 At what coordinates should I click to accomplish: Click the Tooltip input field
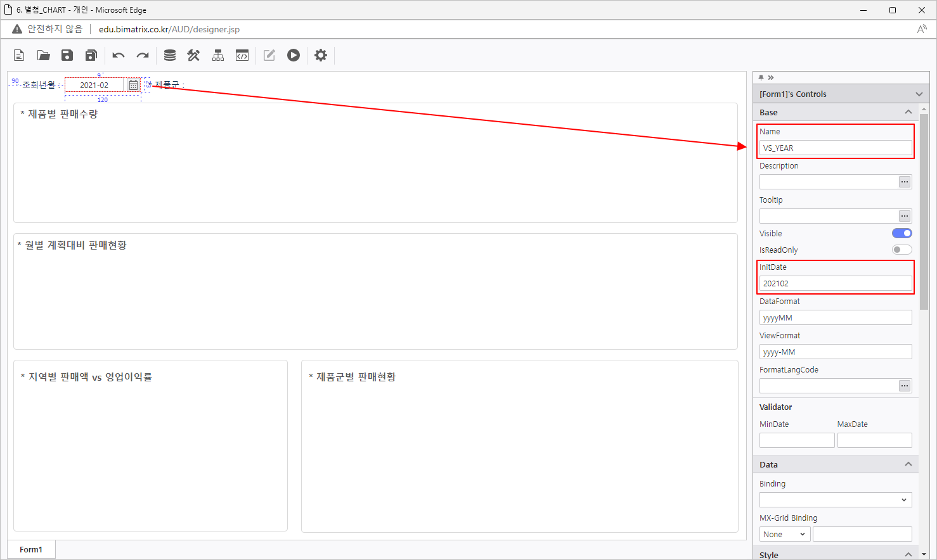click(x=829, y=216)
